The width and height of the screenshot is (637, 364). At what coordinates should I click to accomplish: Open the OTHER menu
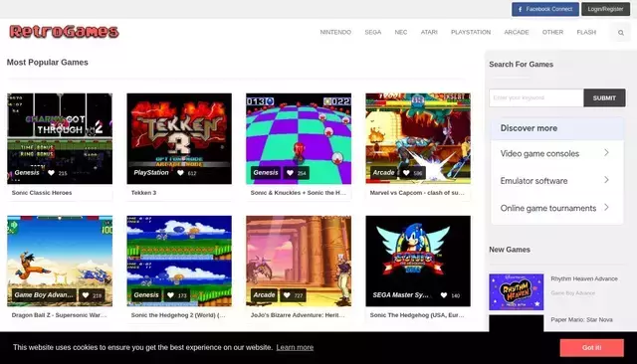(553, 32)
